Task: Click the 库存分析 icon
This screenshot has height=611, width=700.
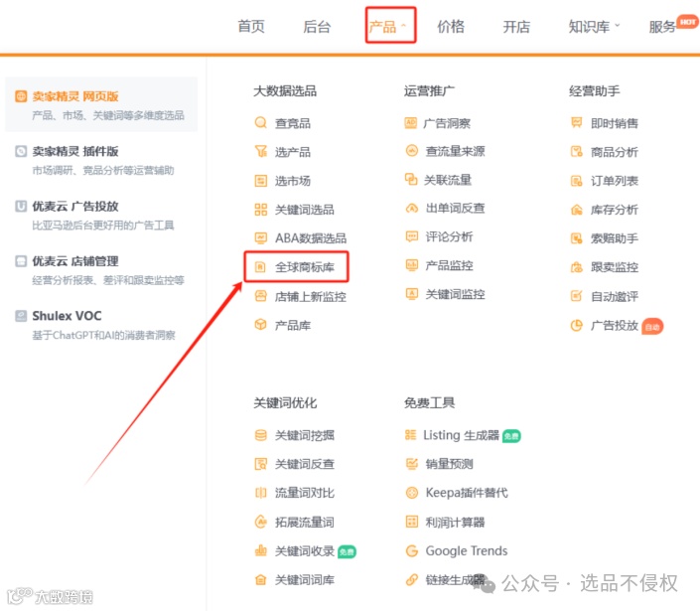Action: pyautogui.click(x=577, y=210)
